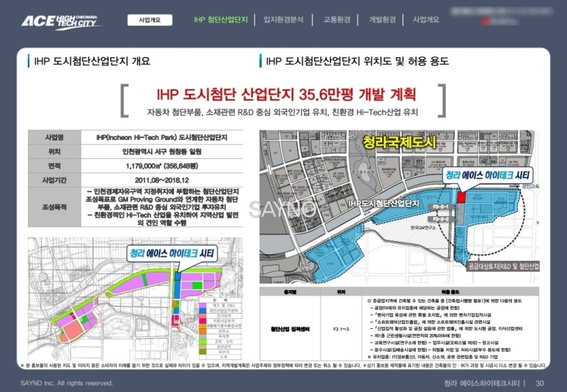Click the red site block on the location map

coord(461,197)
